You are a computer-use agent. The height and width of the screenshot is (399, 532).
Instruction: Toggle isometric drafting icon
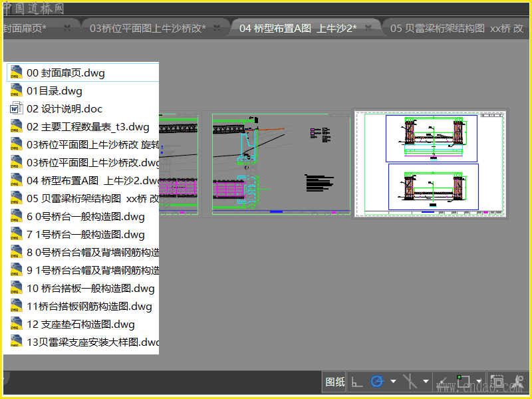coord(410,382)
